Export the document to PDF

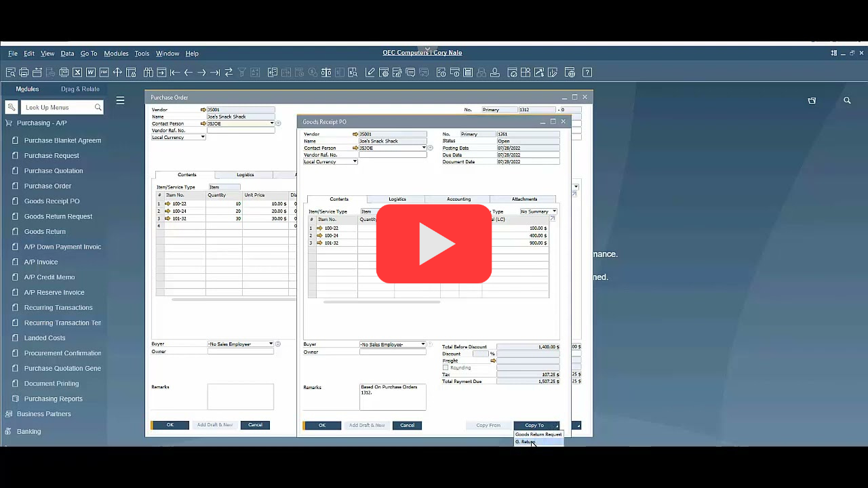click(x=103, y=72)
